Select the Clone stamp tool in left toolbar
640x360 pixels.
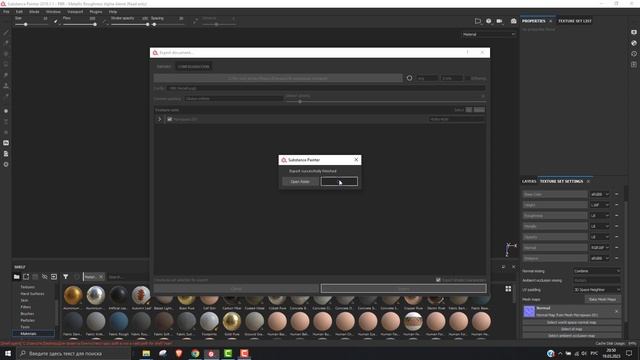6,86
